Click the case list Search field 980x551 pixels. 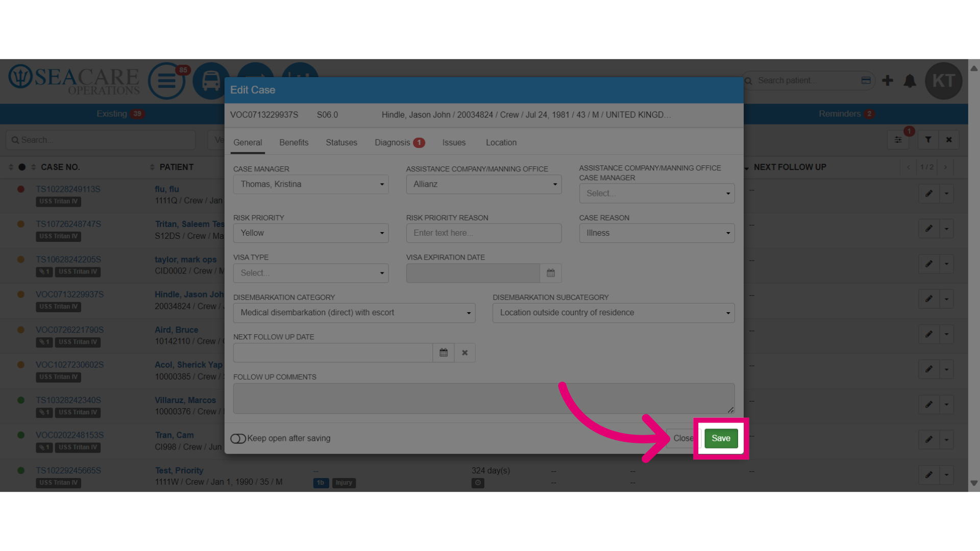coord(101,140)
